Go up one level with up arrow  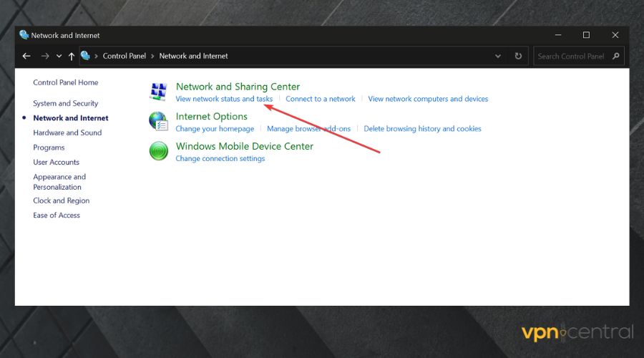point(72,56)
